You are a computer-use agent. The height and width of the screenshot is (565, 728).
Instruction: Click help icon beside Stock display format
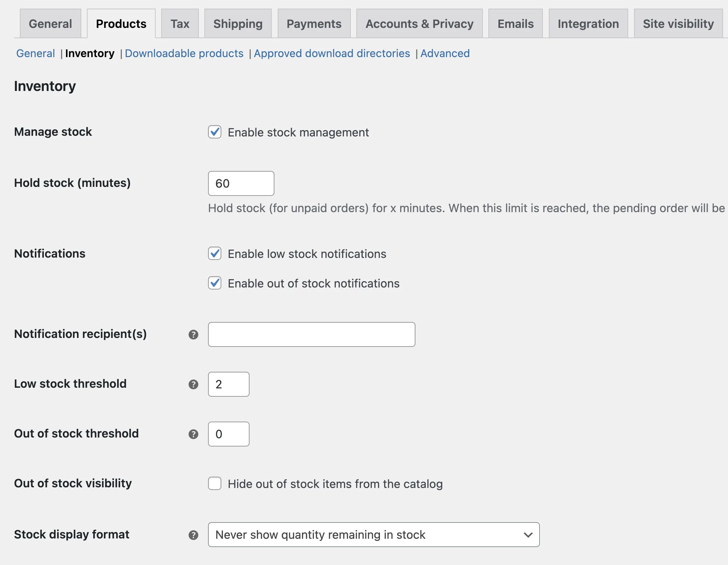point(193,535)
